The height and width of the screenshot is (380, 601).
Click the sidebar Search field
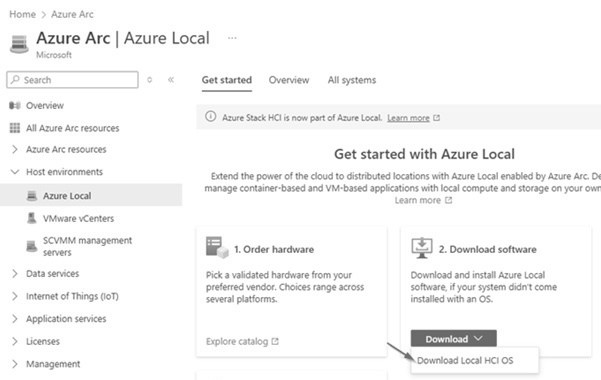[x=72, y=80]
